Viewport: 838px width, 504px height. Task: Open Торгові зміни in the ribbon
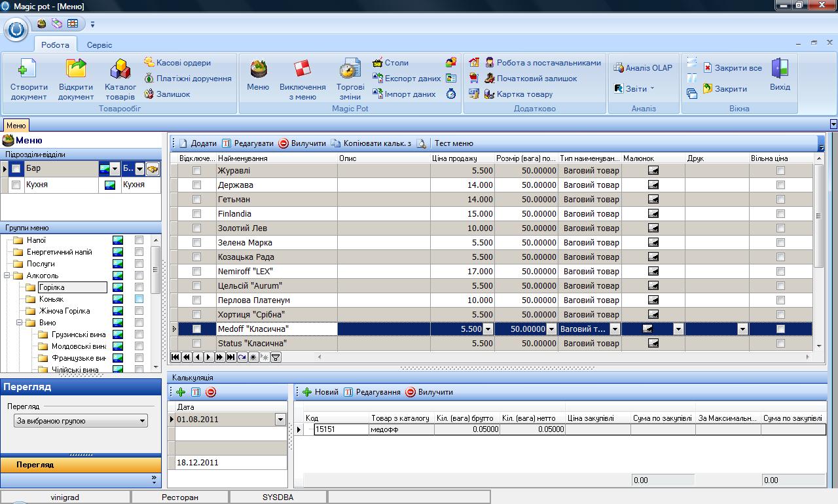(x=350, y=69)
